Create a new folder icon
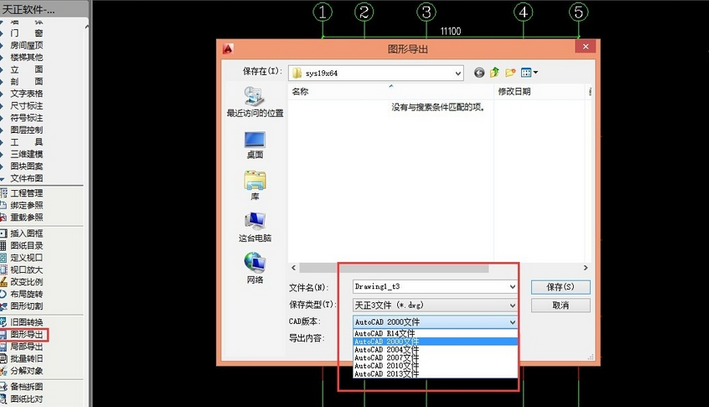Screen dimensions: 709x407 510,72
